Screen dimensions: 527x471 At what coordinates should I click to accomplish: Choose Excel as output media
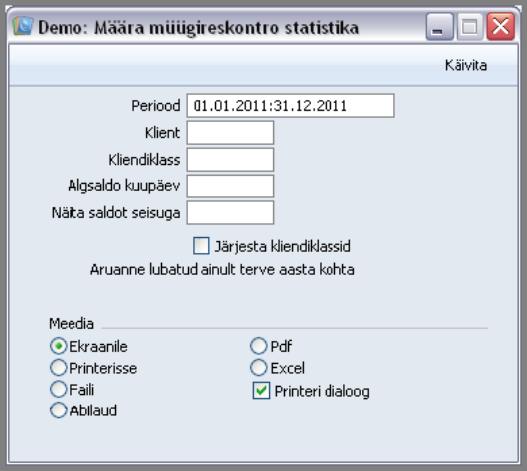pos(258,368)
